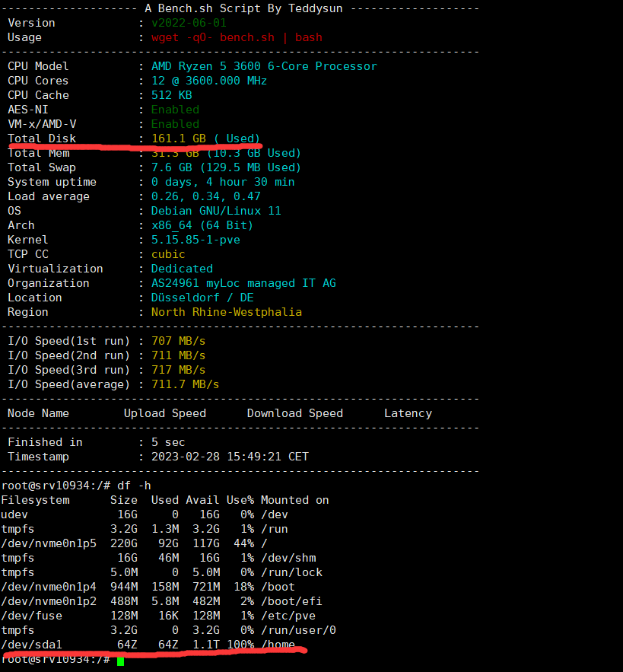Click the Debian GNU/Linux 11 OS text
This screenshot has width=623, height=672.
click(216, 211)
